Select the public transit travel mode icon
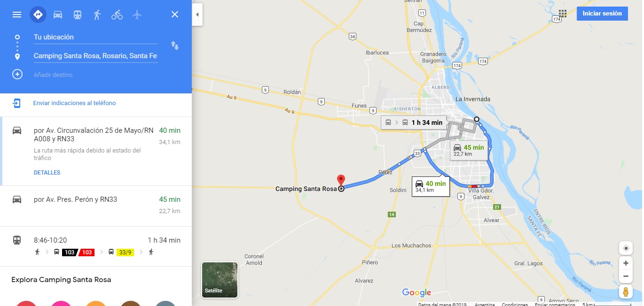Screen dimensions: 644x306 pyautogui.click(x=78, y=15)
